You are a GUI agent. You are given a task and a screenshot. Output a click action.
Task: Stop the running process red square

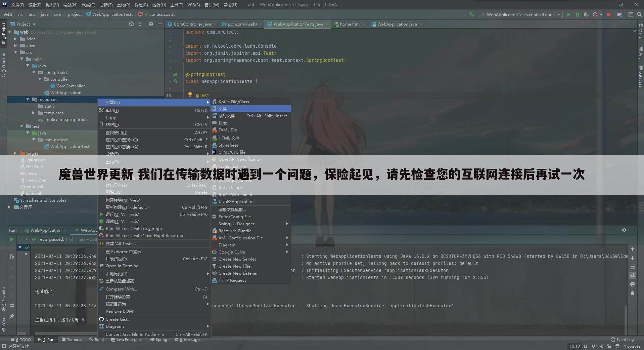(x=608, y=14)
